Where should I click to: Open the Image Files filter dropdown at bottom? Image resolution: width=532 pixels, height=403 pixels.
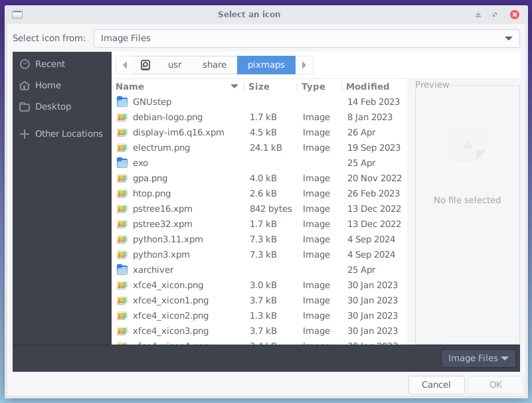tap(478, 359)
